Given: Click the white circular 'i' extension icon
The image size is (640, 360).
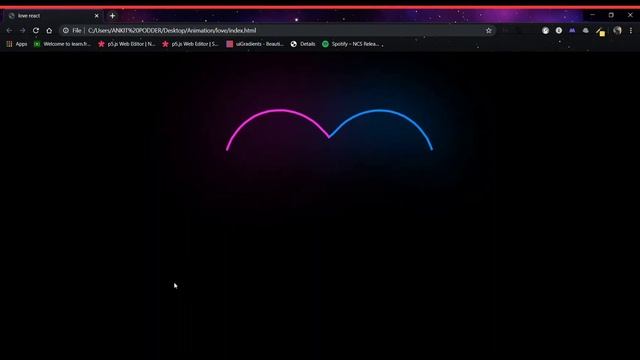Looking at the screenshot, I should 559,30.
